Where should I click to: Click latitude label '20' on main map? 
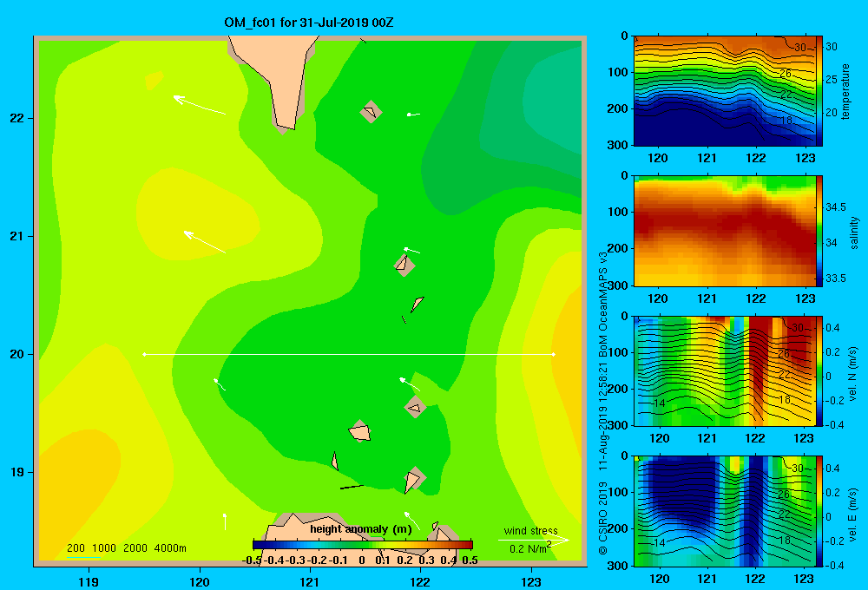17,354
